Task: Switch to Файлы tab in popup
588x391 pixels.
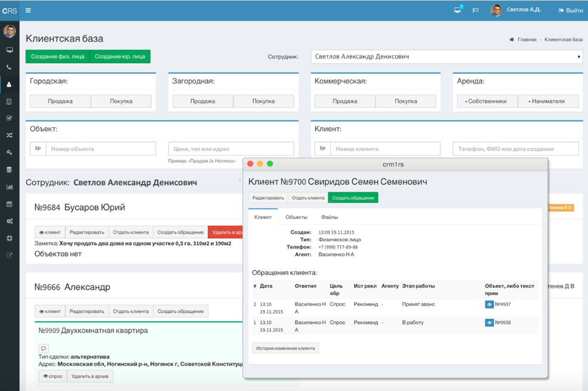Action: (x=329, y=218)
